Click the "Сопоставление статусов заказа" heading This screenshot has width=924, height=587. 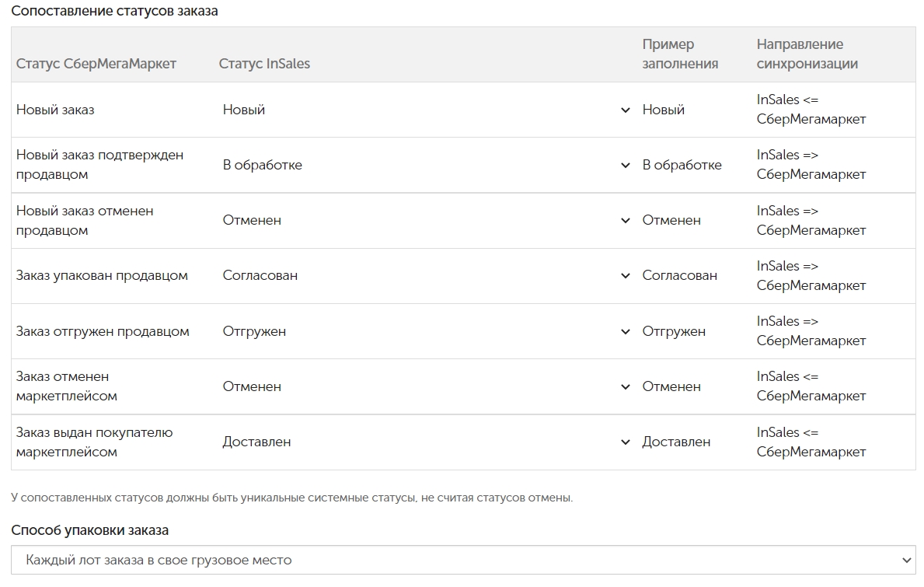(x=114, y=12)
